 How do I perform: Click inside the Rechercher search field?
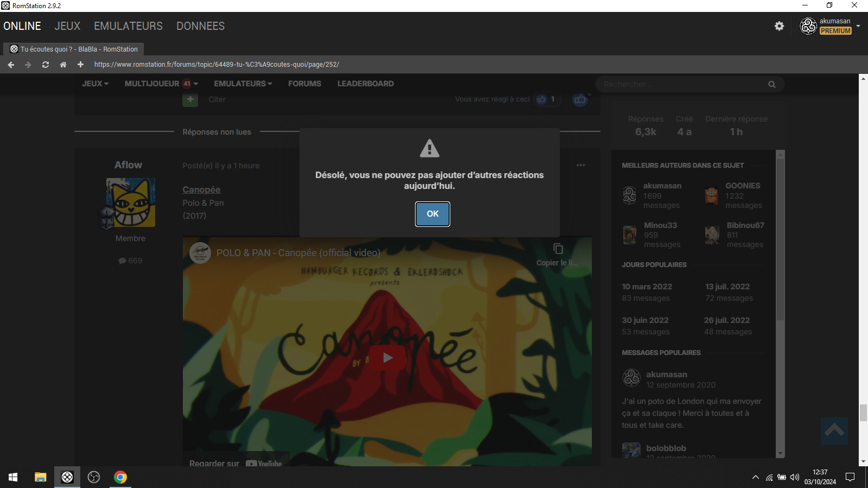coord(681,84)
